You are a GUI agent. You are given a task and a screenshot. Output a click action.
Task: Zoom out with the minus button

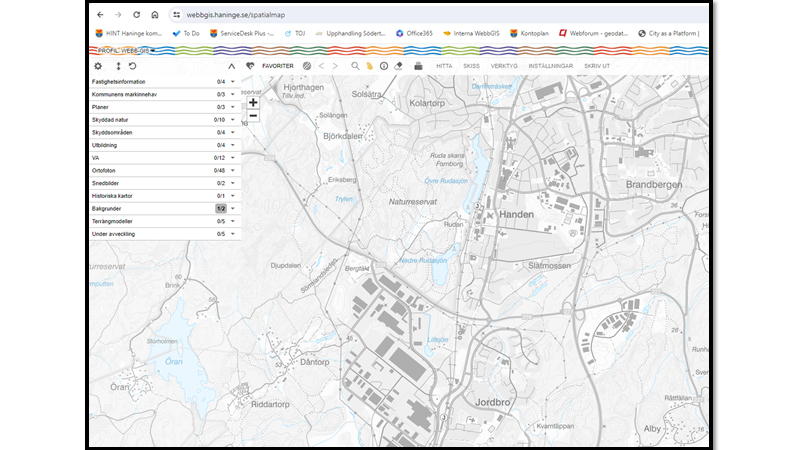(x=253, y=116)
